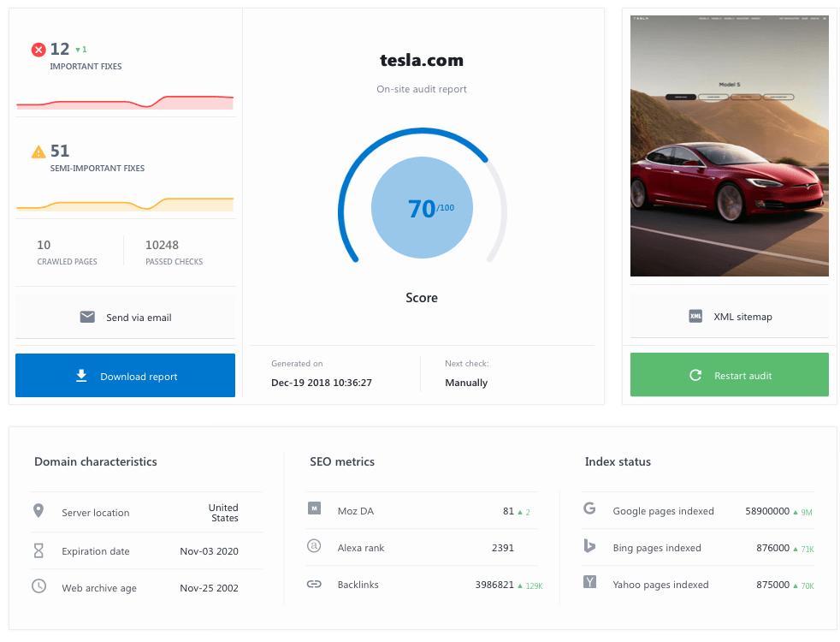
Task: Click the XML file icon beside XML sitemap
Action: 695,316
